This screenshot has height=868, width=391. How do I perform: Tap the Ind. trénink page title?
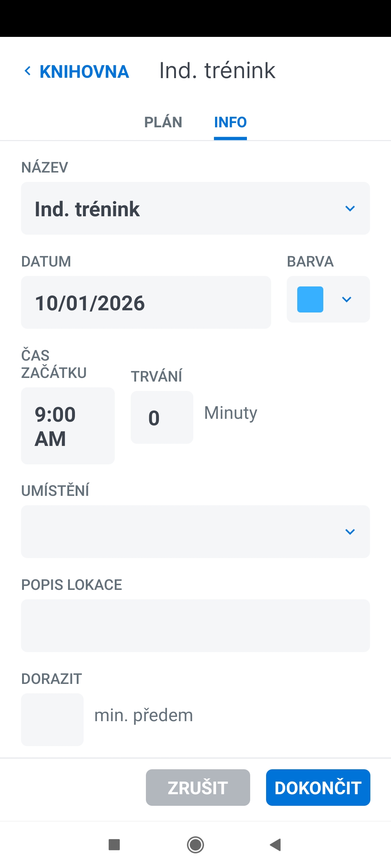pyautogui.click(x=217, y=71)
